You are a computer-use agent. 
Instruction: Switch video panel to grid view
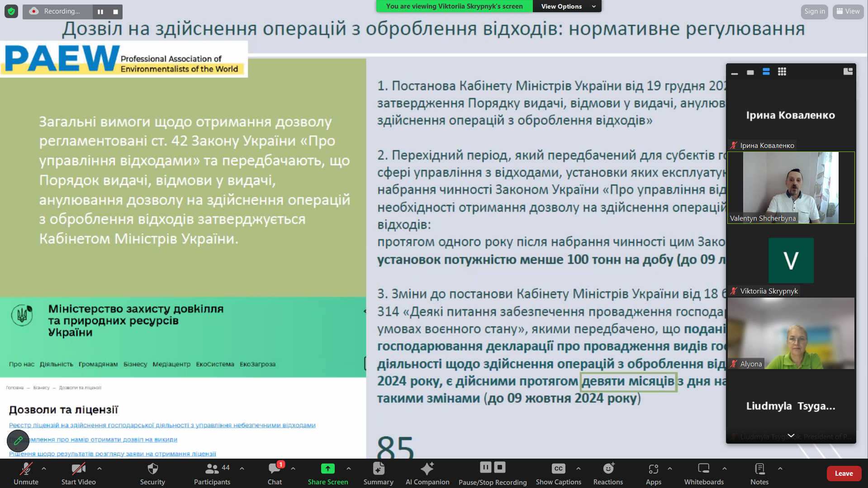click(x=782, y=72)
